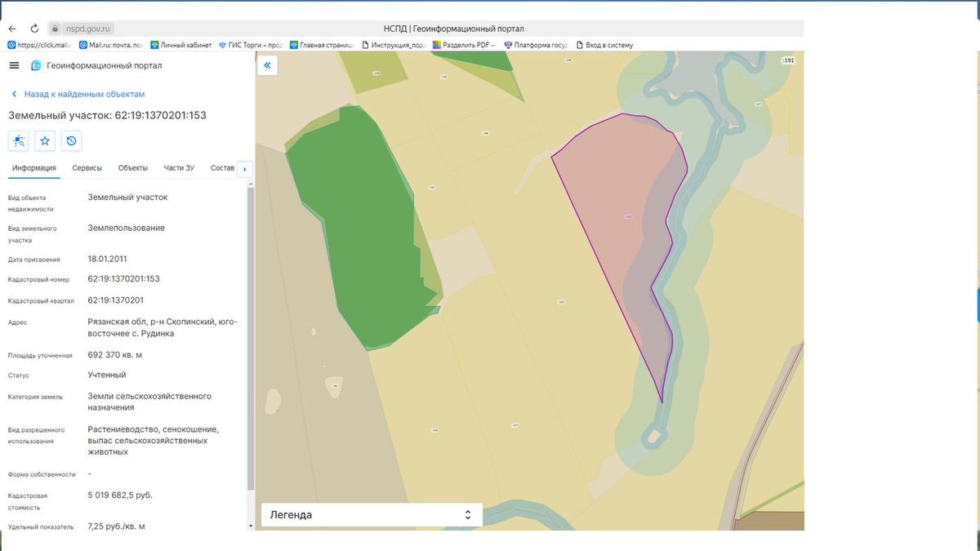Open the Платформа госуслуг bookmark

pos(537,45)
